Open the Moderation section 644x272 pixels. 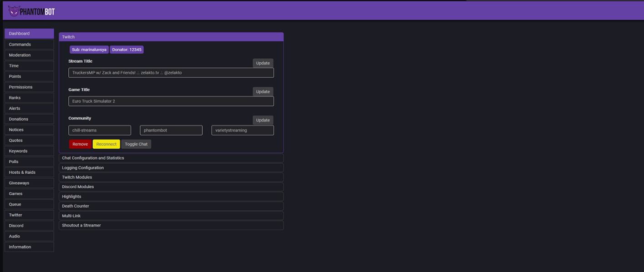pos(29,55)
